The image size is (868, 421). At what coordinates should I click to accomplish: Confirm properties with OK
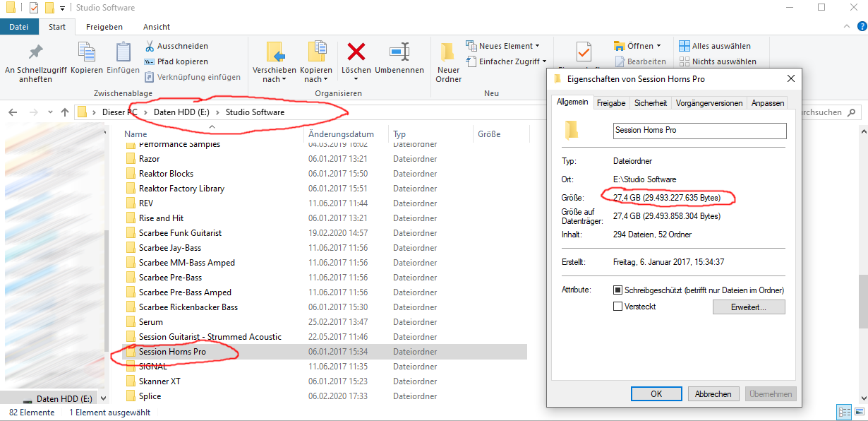point(656,394)
